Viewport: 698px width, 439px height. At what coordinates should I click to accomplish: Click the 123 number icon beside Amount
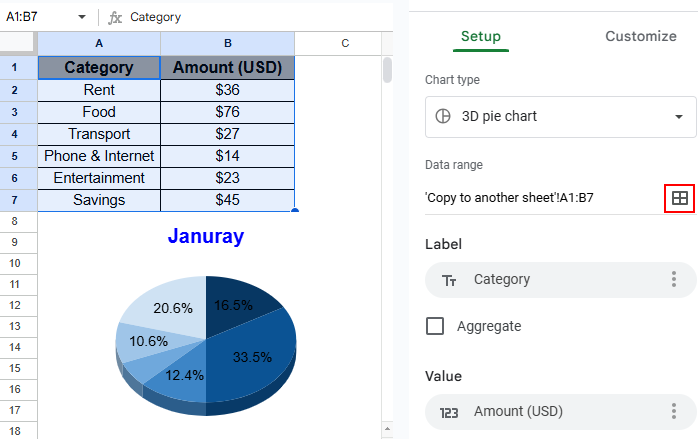[x=449, y=411]
